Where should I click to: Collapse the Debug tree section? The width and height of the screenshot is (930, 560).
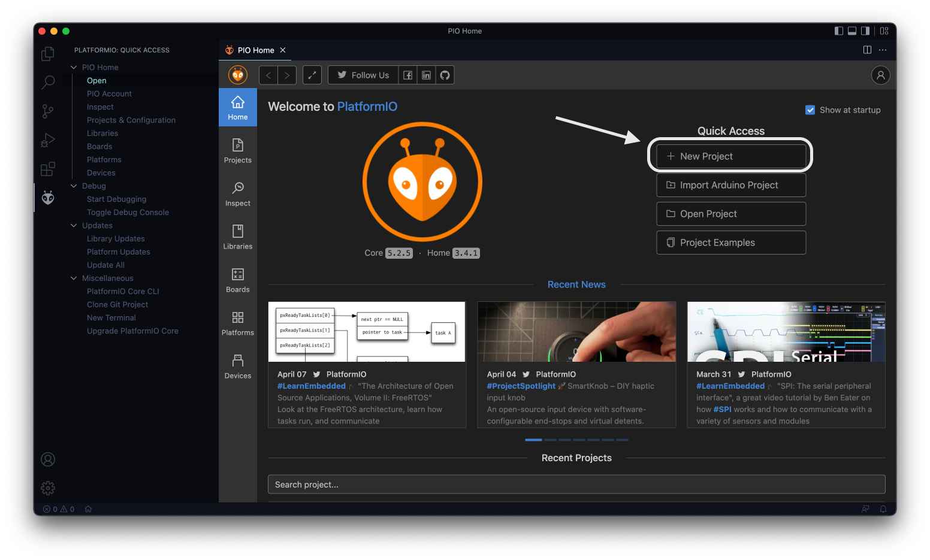coord(74,186)
